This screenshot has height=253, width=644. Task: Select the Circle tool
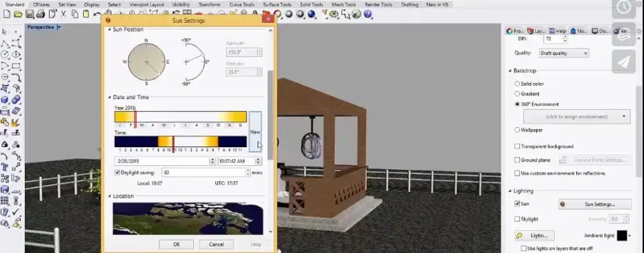click(x=5, y=55)
